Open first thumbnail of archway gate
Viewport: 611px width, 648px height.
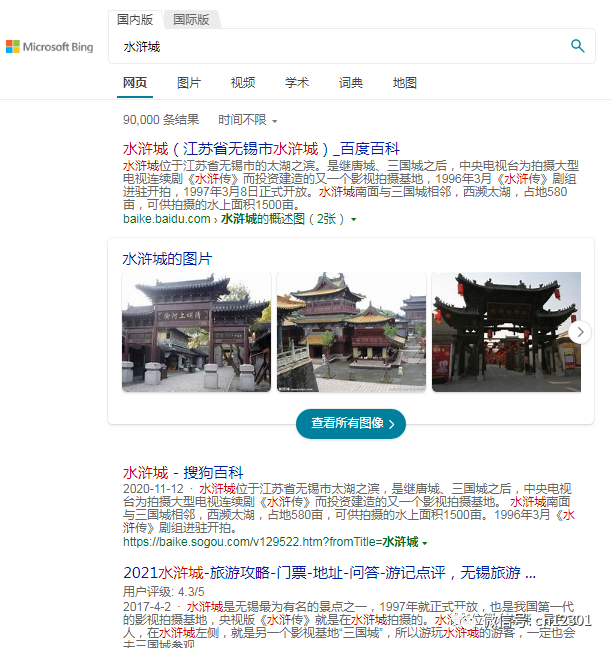click(x=196, y=332)
